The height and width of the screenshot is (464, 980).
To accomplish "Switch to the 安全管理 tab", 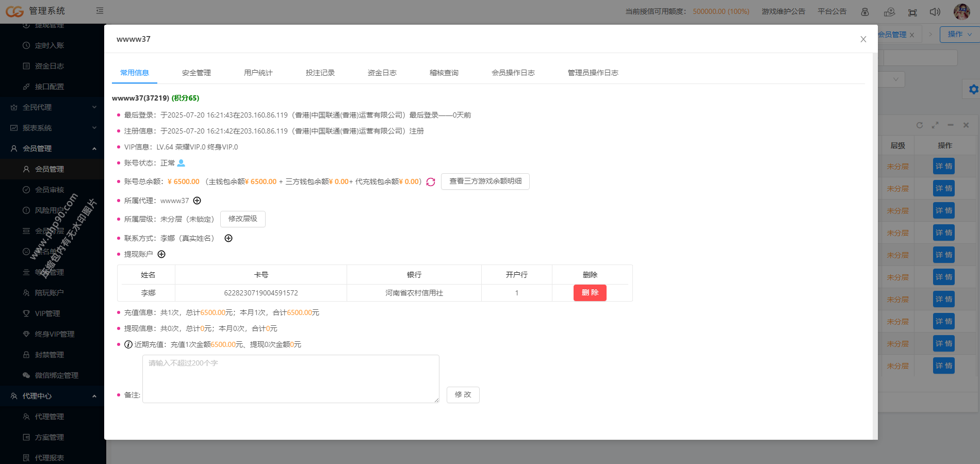I will (196, 73).
